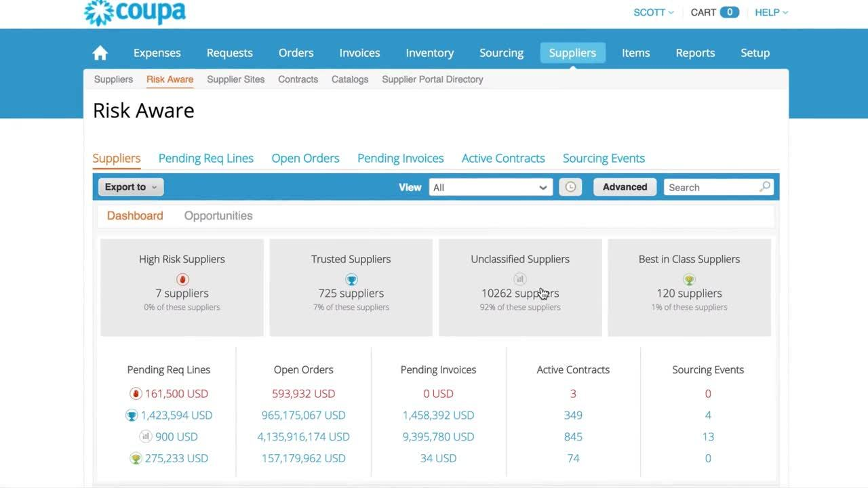Open the View dropdown showing All
The height and width of the screenshot is (488, 868).
point(490,187)
